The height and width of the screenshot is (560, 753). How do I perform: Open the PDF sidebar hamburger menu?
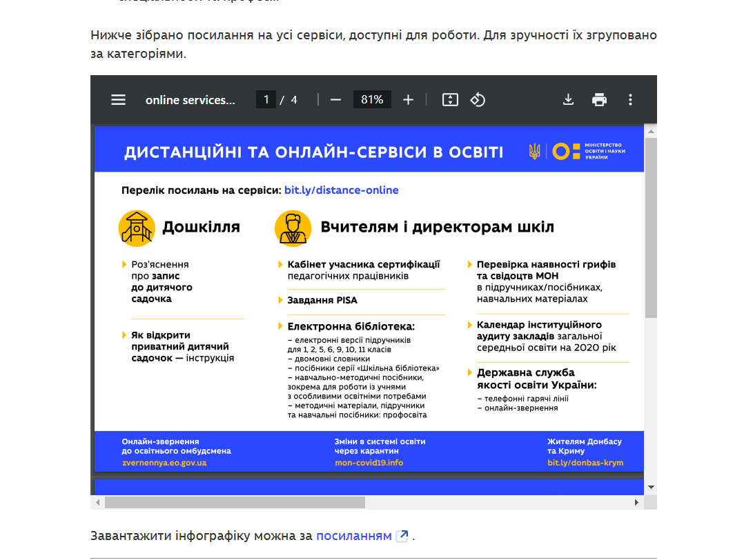click(x=119, y=100)
